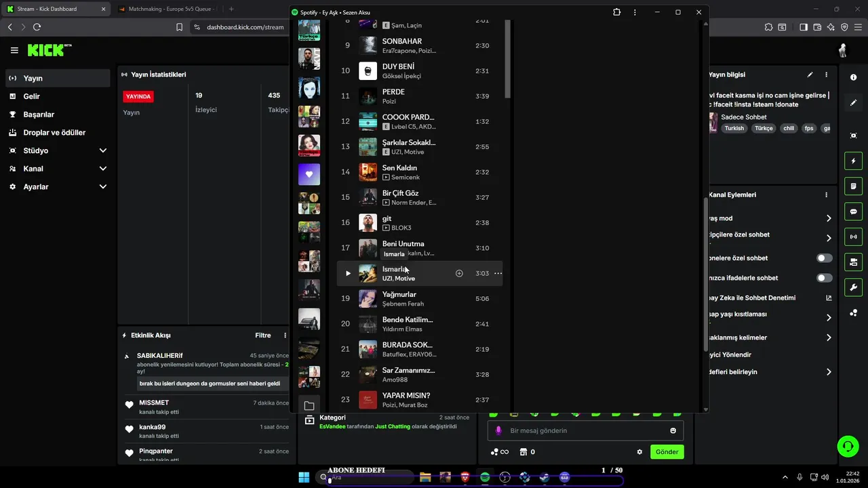This screenshot has height=488, width=868.
Task: Bookmark the current page in browser
Action: click(179, 27)
